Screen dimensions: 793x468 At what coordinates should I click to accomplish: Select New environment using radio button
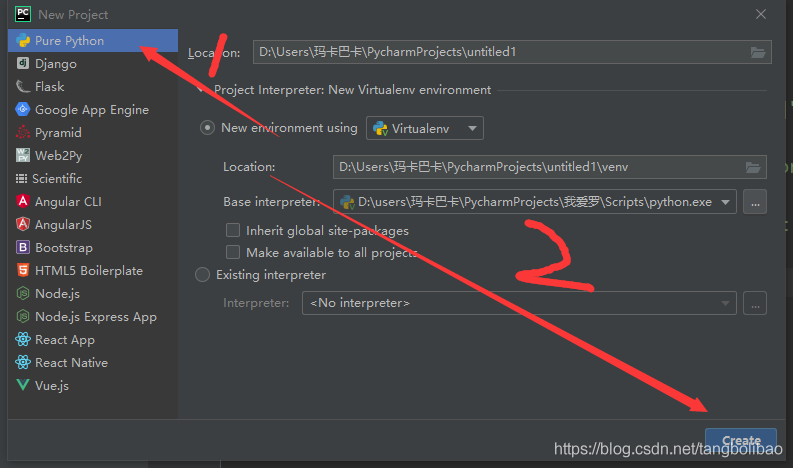point(207,127)
